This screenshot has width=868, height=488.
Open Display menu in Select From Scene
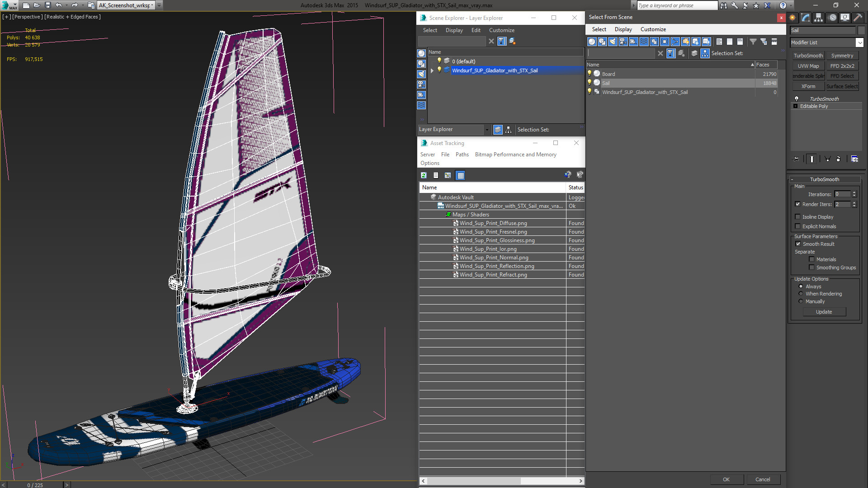pos(623,29)
